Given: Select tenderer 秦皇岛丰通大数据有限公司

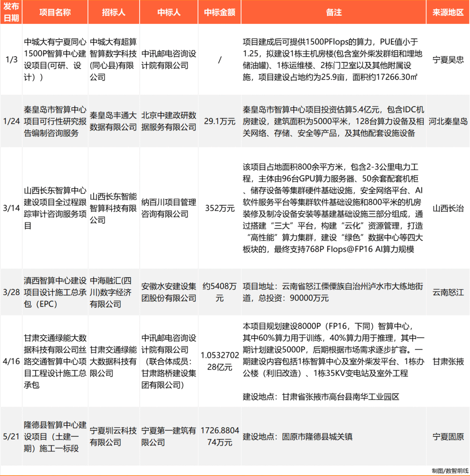Looking at the screenshot, I should coord(113,121).
